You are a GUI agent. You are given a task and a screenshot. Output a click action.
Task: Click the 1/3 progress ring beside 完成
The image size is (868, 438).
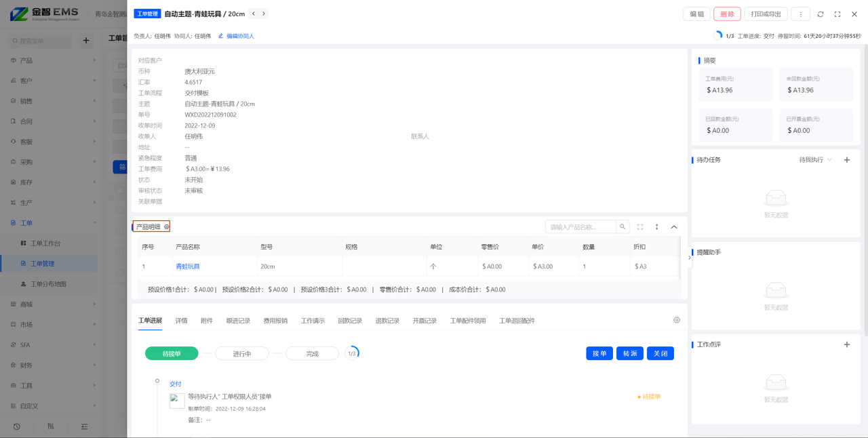352,353
